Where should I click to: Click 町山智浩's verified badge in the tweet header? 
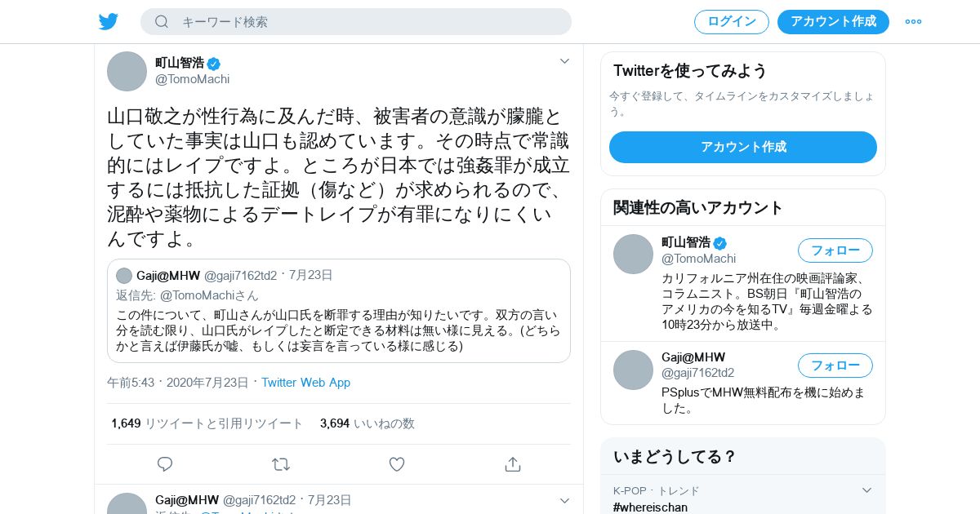click(214, 64)
